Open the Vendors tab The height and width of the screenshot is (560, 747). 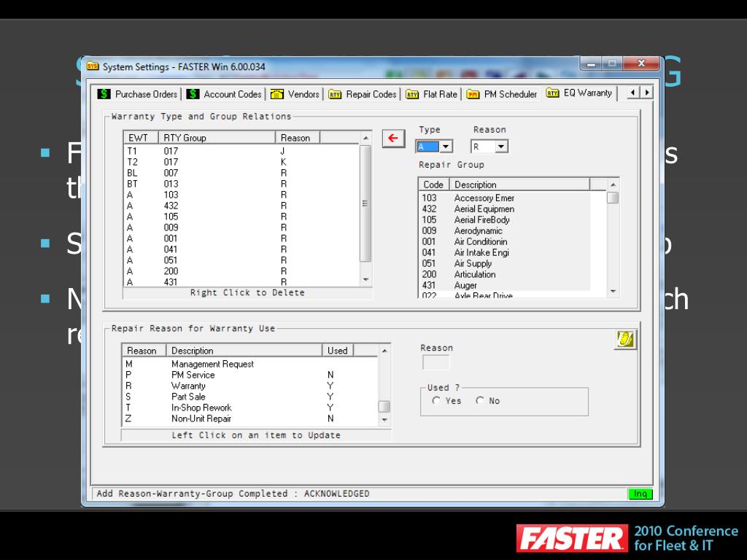click(x=295, y=94)
